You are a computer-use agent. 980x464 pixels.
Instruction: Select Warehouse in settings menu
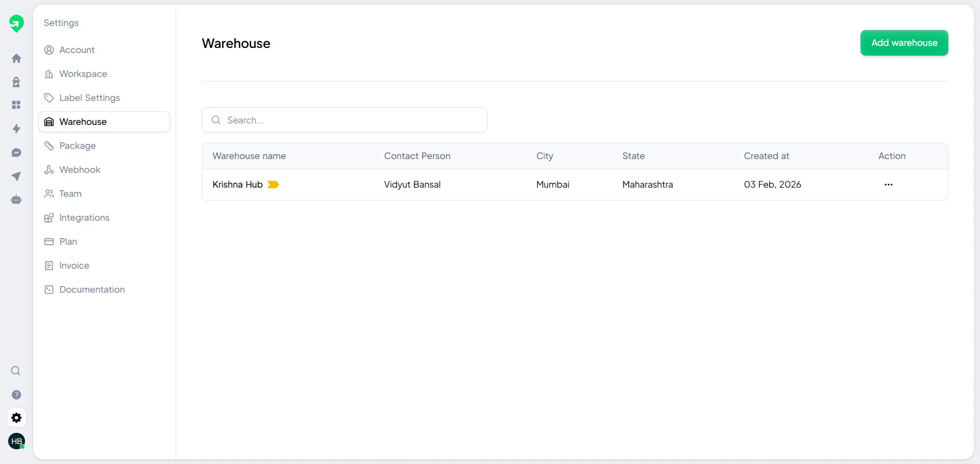click(x=105, y=122)
